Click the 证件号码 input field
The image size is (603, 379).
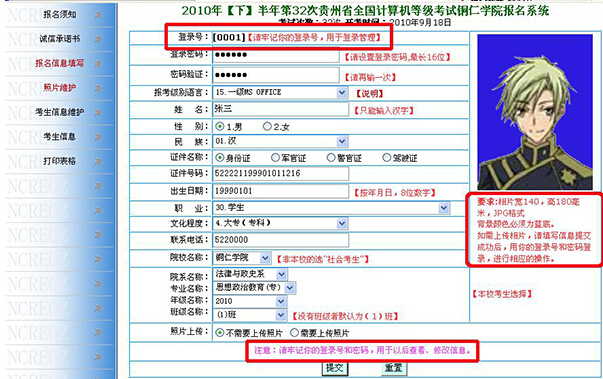[x=281, y=173]
